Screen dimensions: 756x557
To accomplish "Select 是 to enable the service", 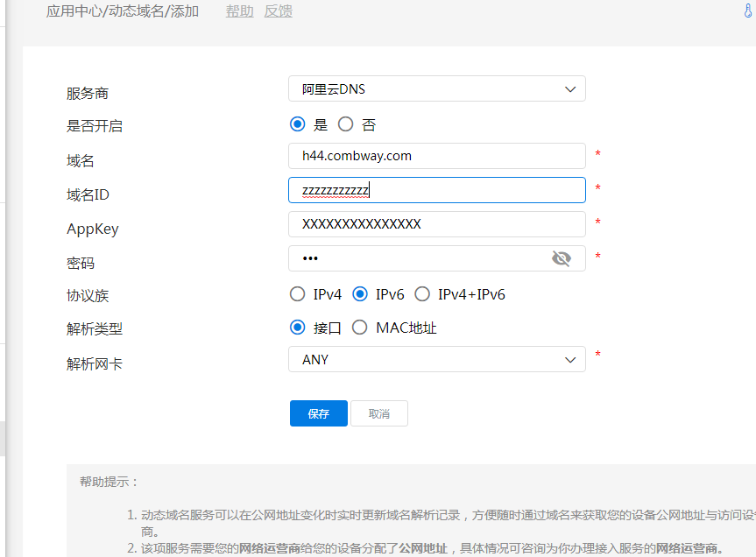I will 298,124.
